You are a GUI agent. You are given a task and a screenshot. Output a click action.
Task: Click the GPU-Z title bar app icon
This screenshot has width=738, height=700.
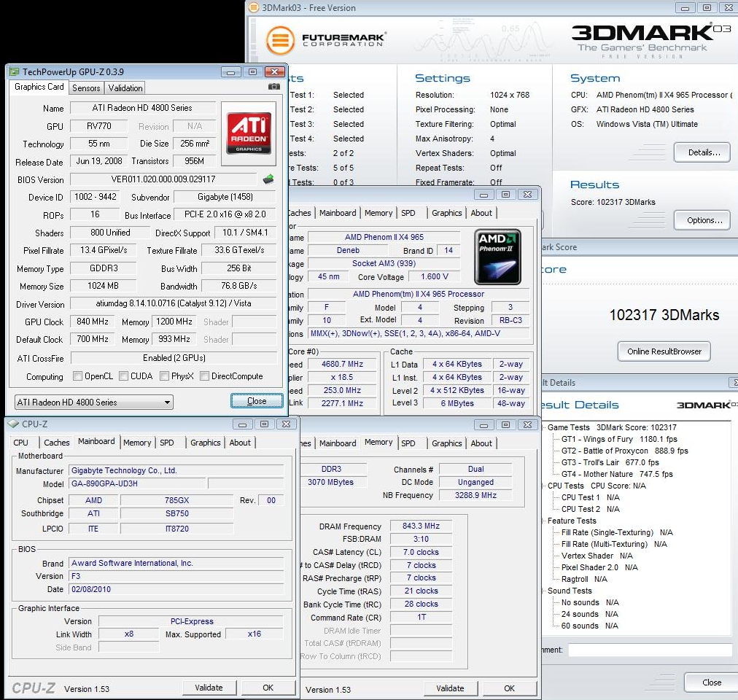(x=14, y=71)
